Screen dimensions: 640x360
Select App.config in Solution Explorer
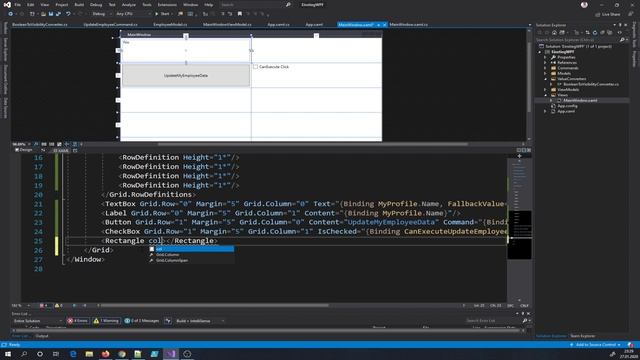(x=567, y=106)
